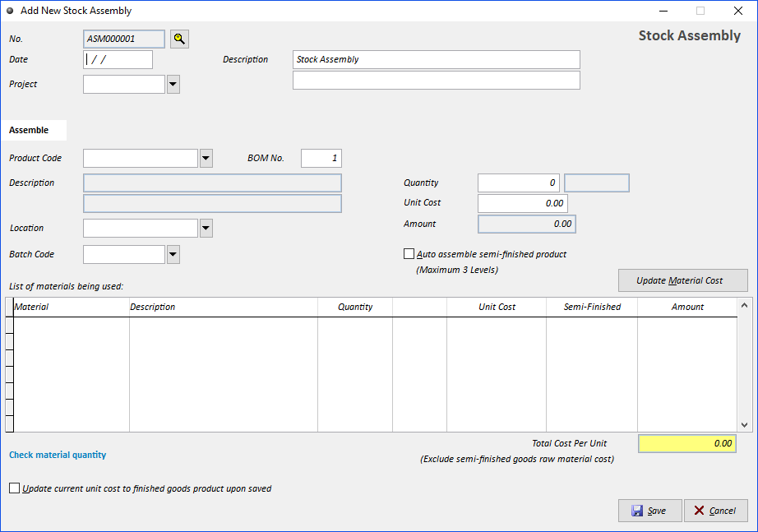Viewport: 758px width, 532px height.
Task: Click the grid Unit Cost column header
Action: pos(497,307)
